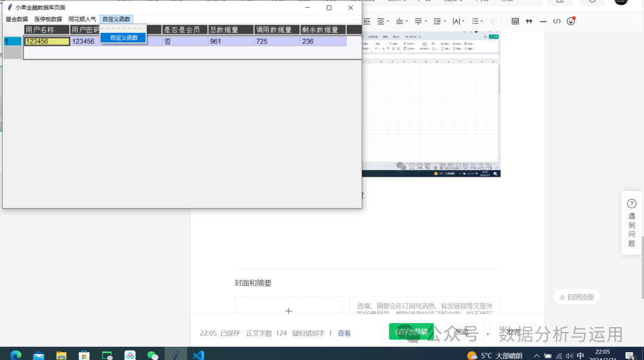Click the bulleted list icon
Screen dimensions: 644x360
point(475,21)
